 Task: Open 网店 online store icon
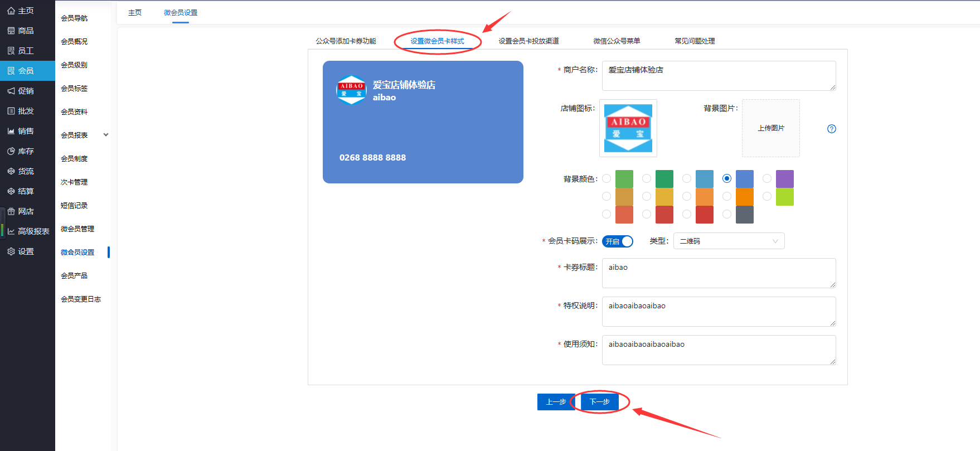pyautogui.click(x=11, y=211)
